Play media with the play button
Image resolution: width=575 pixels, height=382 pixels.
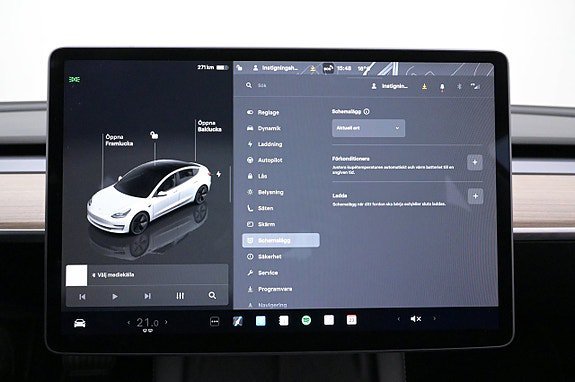[115, 296]
